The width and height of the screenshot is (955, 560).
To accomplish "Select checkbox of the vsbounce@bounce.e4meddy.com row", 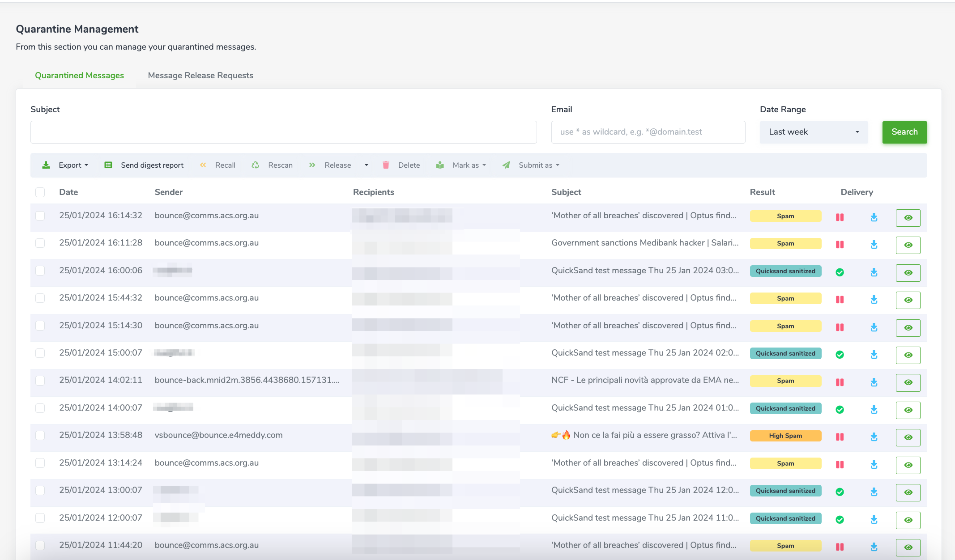I will (40, 435).
